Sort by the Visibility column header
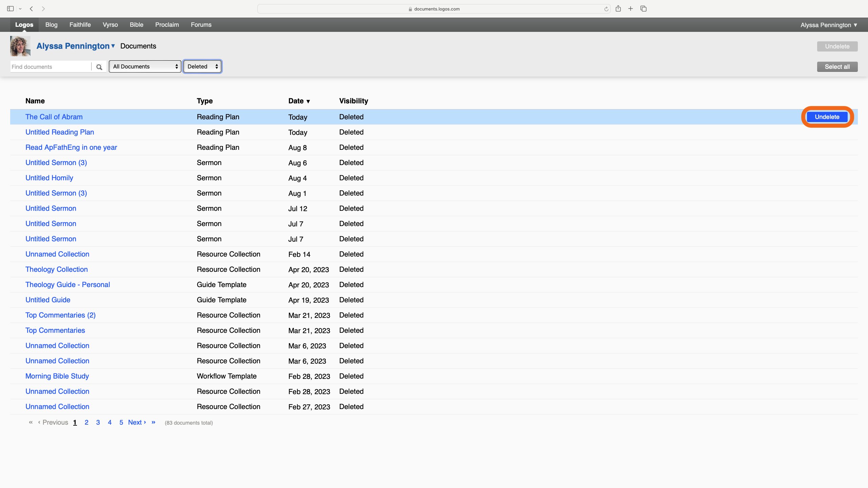Image resolution: width=868 pixels, height=488 pixels. pos(354,101)
